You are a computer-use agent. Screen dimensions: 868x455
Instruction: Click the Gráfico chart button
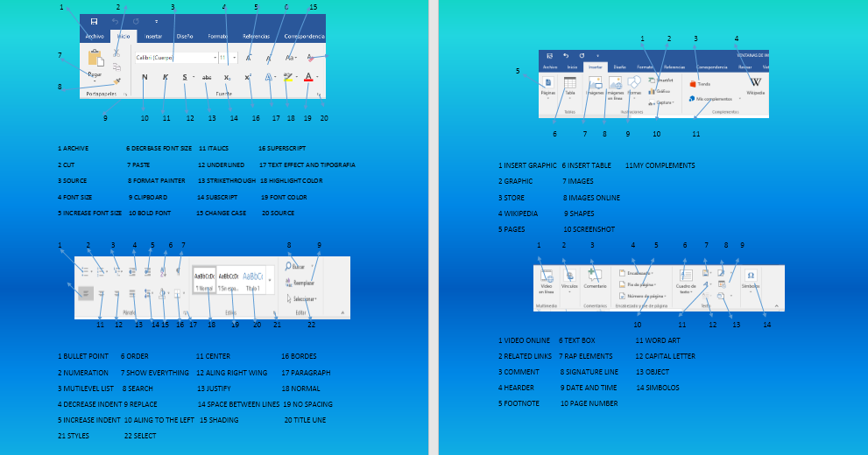click(660, 91)
